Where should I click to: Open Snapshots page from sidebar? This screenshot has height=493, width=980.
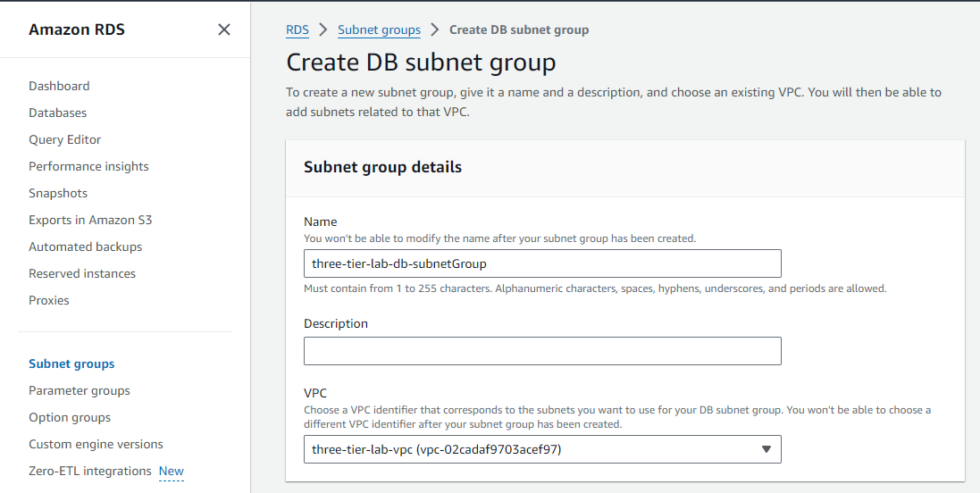58,193
